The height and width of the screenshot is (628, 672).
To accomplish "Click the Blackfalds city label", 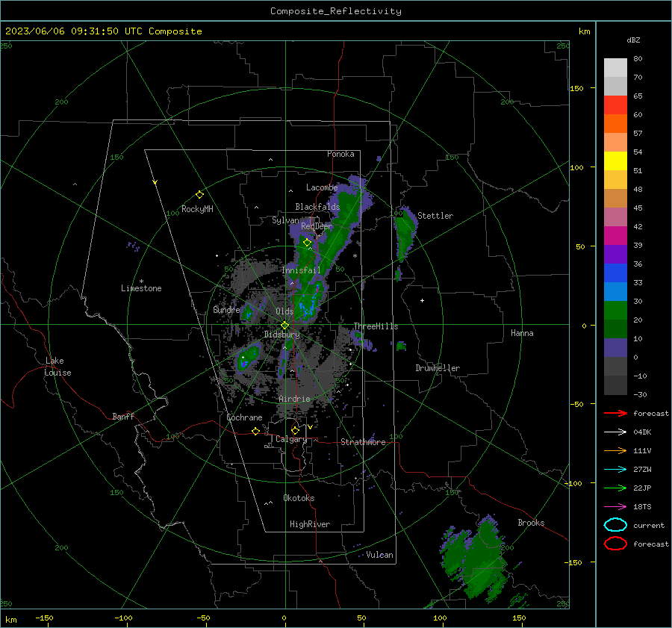I will pos(317,207).
